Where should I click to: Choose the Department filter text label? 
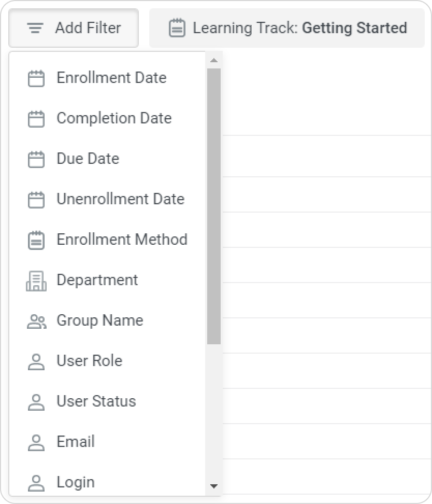[x=97, y=280]
